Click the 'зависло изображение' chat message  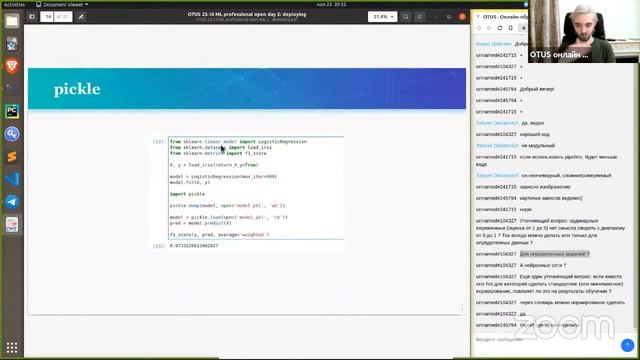(x=545, y=187)
